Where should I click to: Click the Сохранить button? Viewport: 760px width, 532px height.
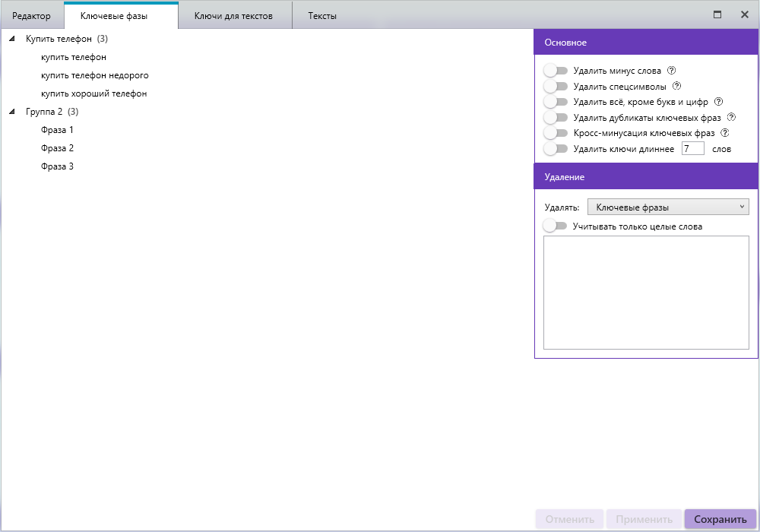(x=720, y=519)
